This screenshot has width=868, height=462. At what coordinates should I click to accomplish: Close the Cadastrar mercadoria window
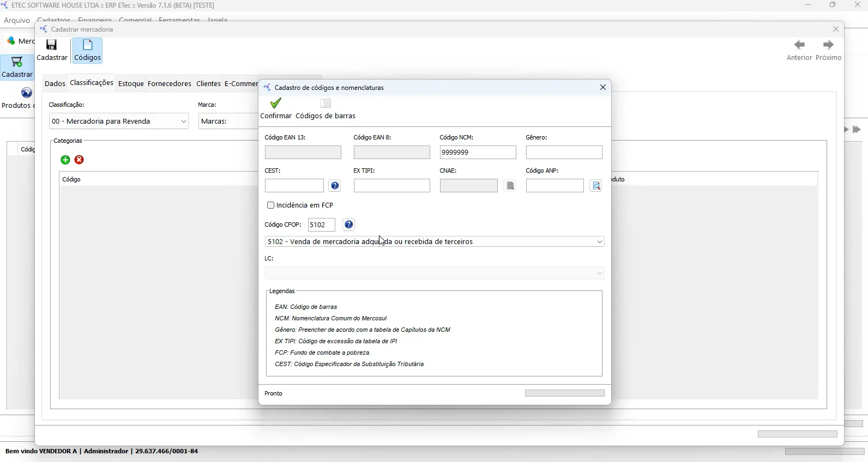click(x=836, y=29)
